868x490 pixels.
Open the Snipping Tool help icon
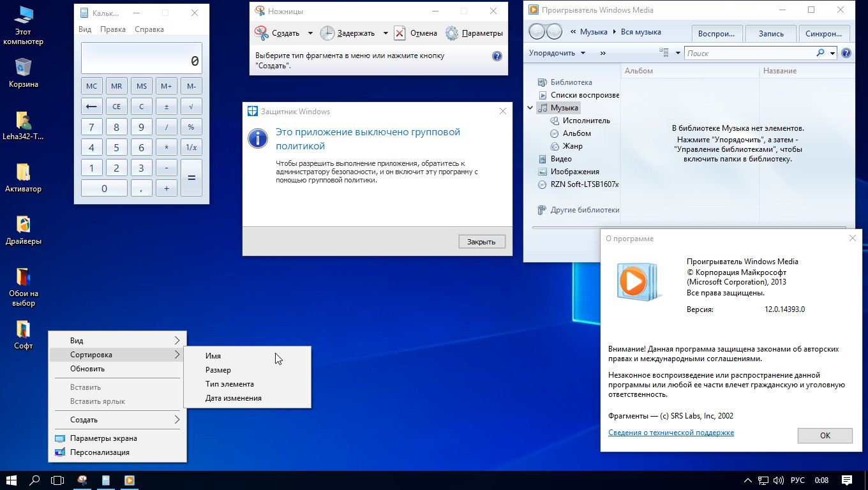pyautogui.click(x=497, y=56)
